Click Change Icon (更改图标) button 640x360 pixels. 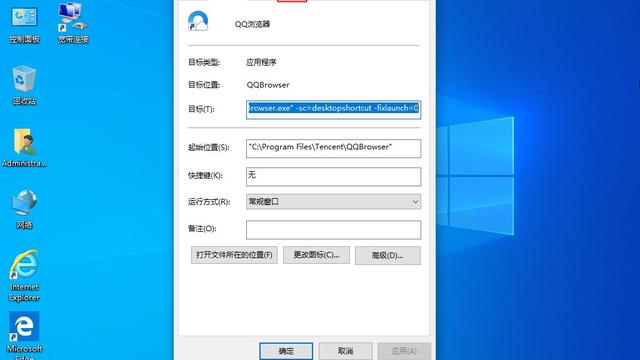click(316, 255)
